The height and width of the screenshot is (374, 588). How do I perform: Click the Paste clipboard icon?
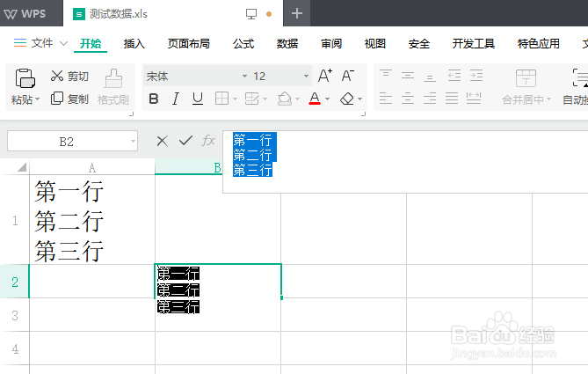(25, 78)
